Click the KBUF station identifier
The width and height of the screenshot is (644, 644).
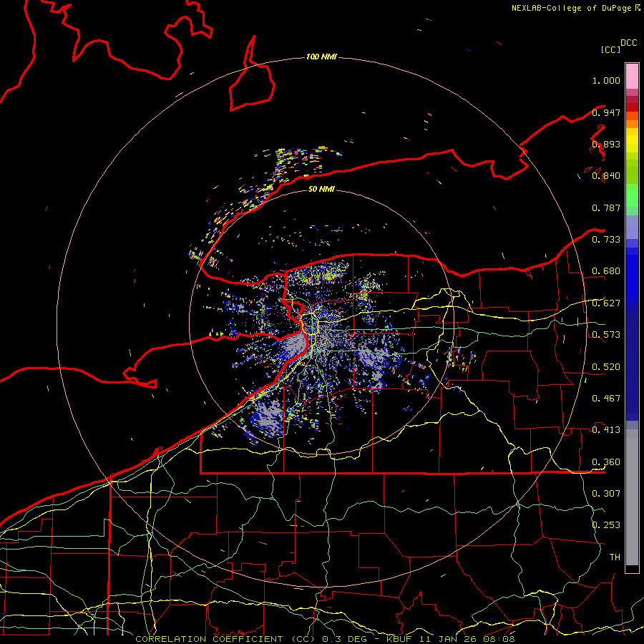click(x=400, y=639)
